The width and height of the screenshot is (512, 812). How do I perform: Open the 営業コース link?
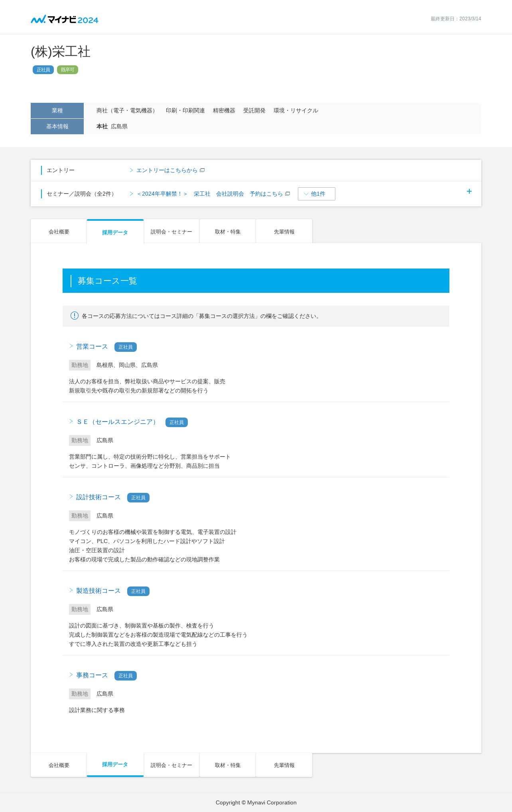point(92,347)
